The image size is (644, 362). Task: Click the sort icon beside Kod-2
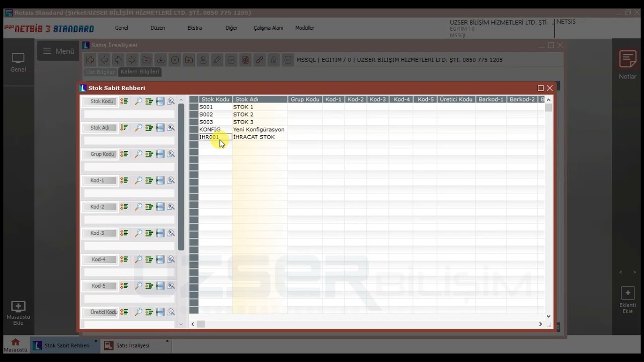click(124, 207)
